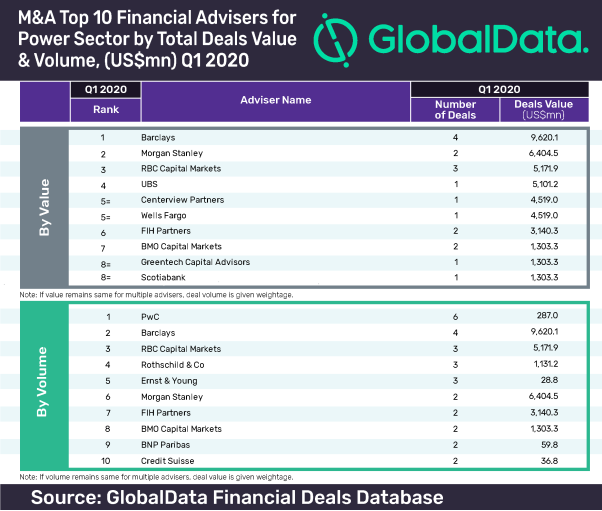Click the GlobalData logo icon
This screenshot has height=511, width=602.
[x=336, y=40]
